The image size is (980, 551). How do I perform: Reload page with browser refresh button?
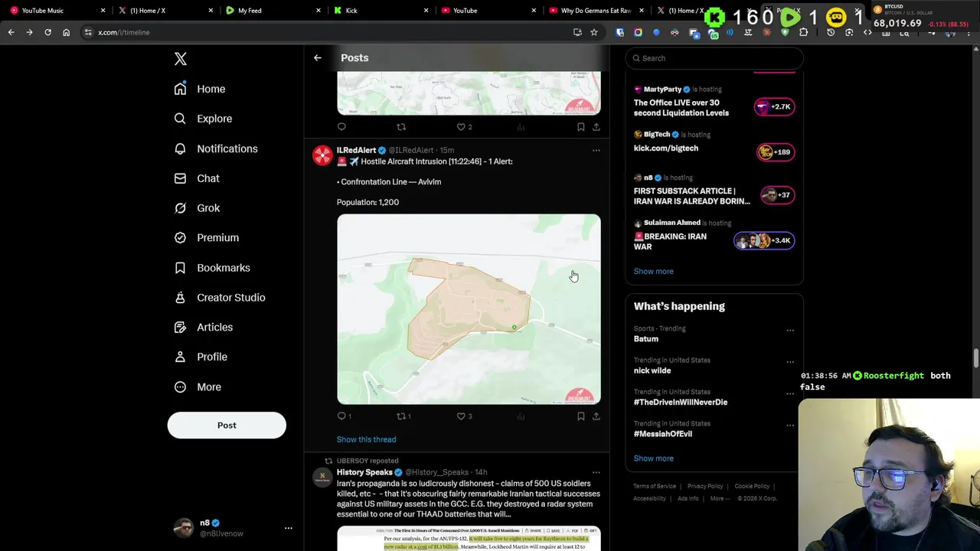pyautogui.click(x=47, y=32)
